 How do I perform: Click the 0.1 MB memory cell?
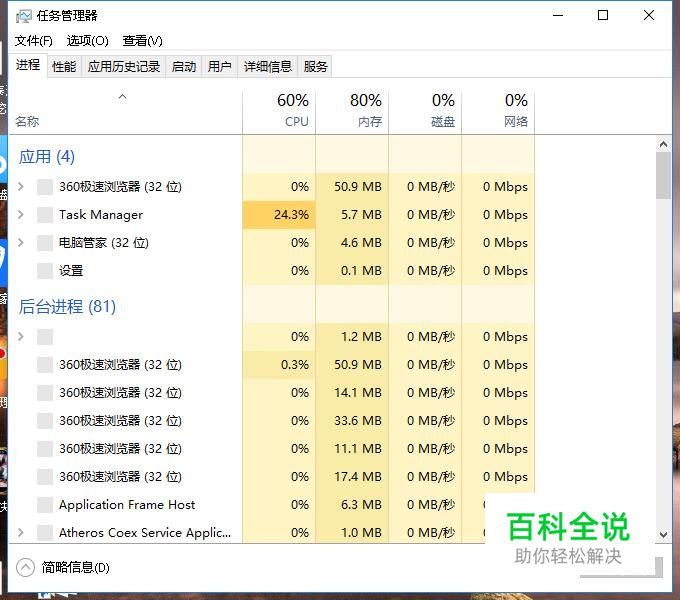pos(352,271)
